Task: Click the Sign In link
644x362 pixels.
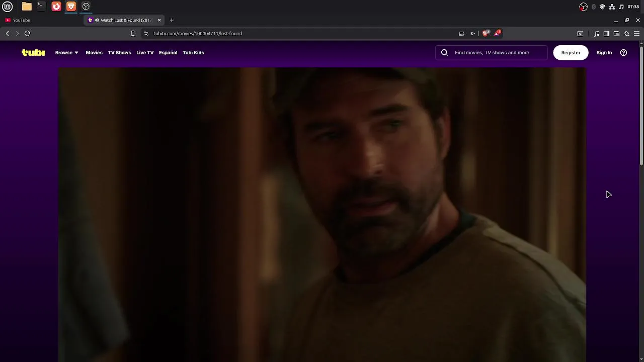Action: pyautogui.click(x=604, y=52)
